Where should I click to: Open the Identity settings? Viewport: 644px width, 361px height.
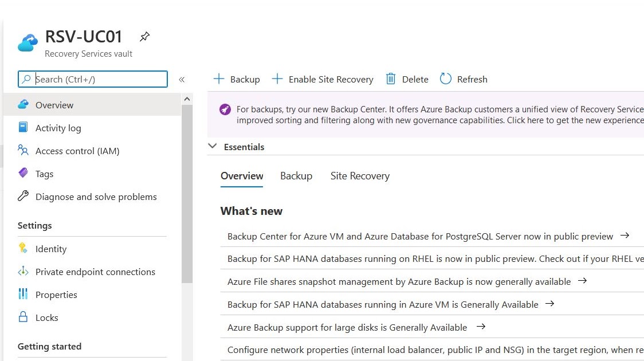52,249
